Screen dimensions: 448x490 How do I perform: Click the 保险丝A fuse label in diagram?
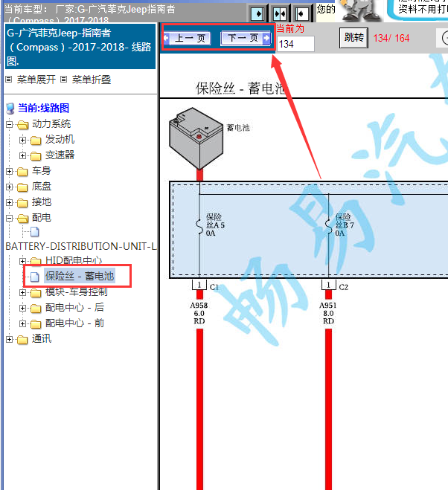(x=215, y=225)
